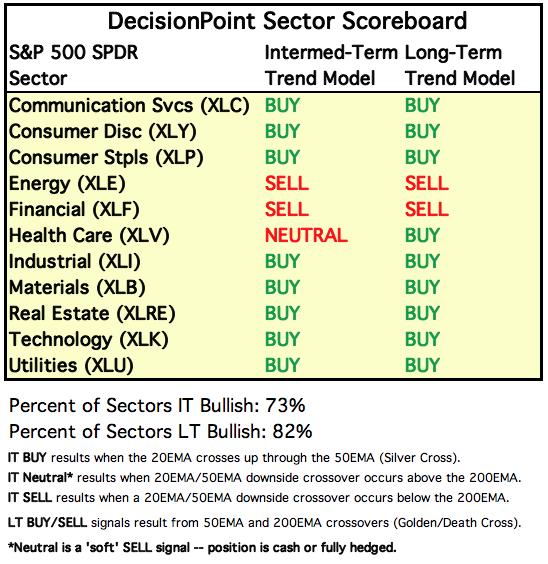Click the Energy (XLE) long-term SELL signal
The width and height of the screenshot is (548, 564).
point(427,183)
